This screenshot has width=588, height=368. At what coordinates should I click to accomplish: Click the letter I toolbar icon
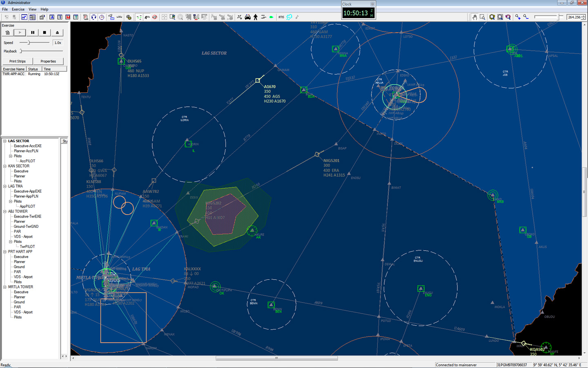point(60,17)
